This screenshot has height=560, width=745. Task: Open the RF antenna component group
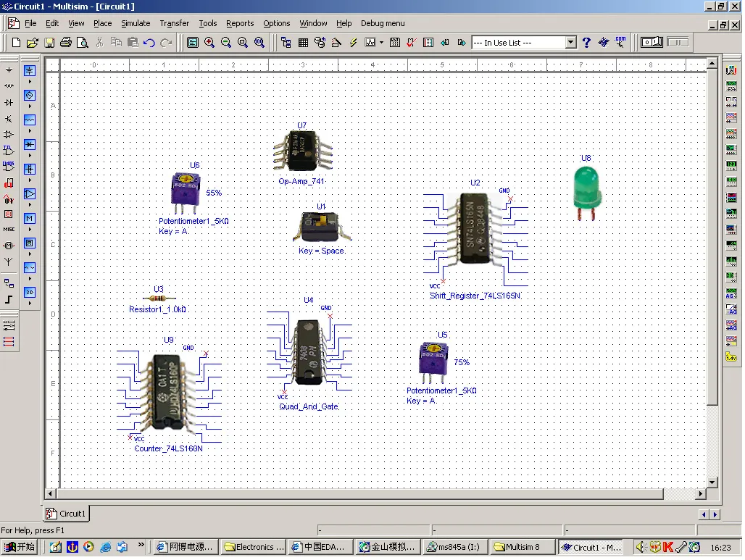point(9,262)
